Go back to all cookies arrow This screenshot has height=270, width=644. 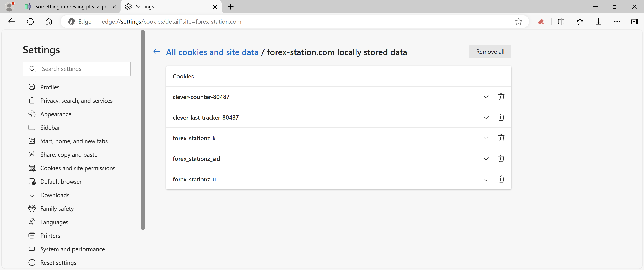pyautogui.click(x=157, y=52)
